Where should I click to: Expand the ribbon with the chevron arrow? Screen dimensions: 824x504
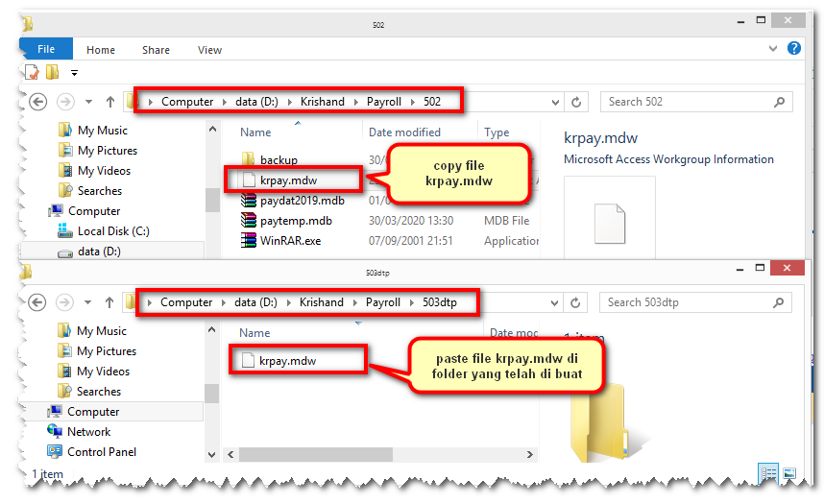tap(774, 48)
